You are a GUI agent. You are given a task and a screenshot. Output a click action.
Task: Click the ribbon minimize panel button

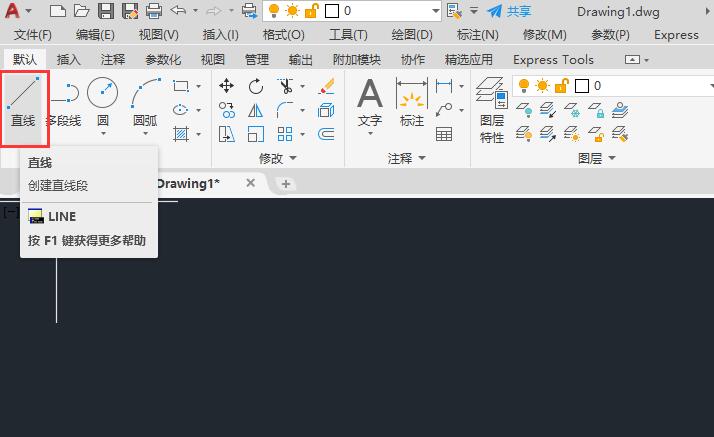(632, 59)
